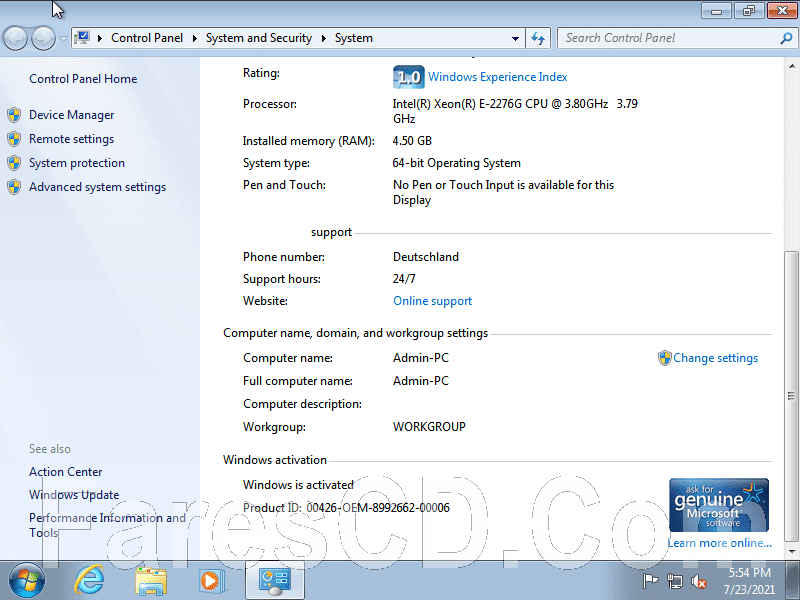
Task: Click the muted volume tray icon
Action: (698, 581)
